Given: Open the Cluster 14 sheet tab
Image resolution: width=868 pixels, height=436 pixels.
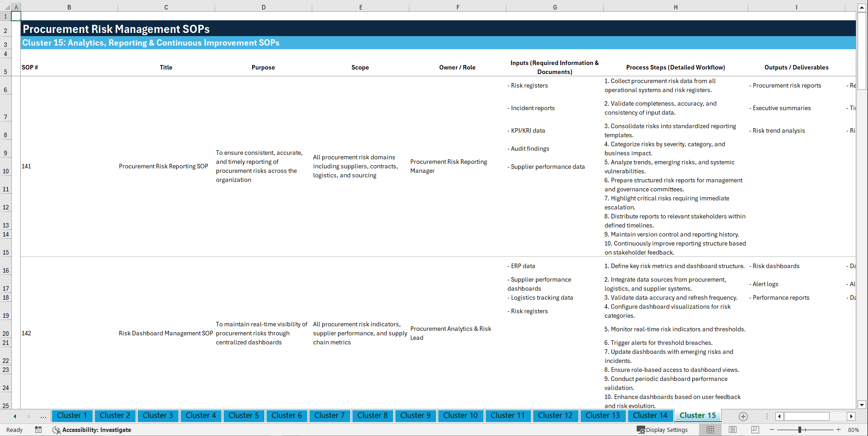Looking at the screenshot, I should 650,415.
